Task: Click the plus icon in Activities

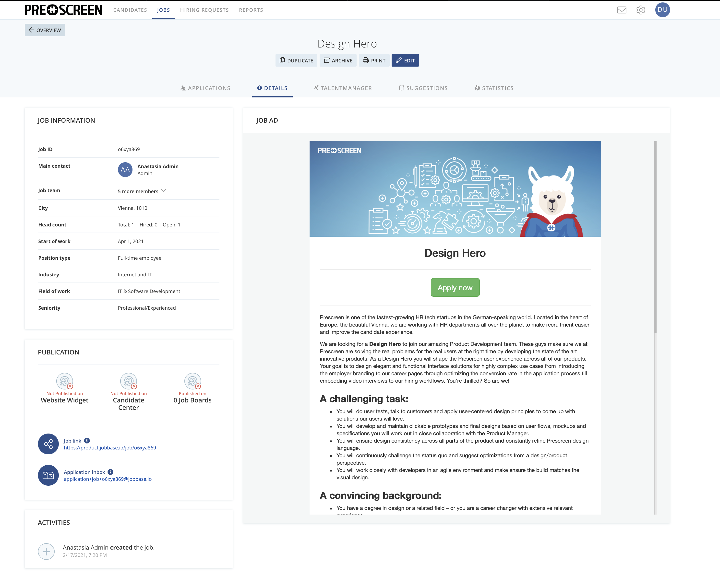Action: (47, 552)
